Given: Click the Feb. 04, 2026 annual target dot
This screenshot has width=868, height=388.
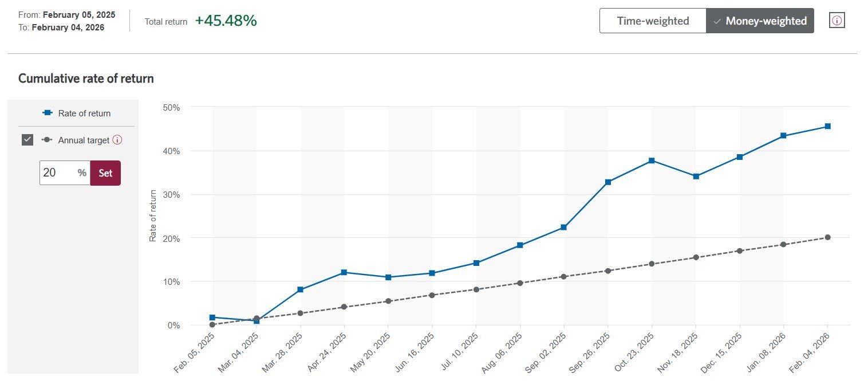Looking at the screenshot, I should 827,237.
